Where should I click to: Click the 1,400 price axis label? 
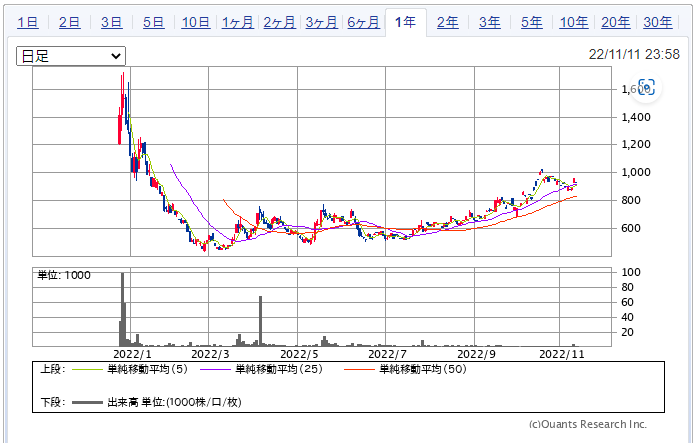(636, 117)
